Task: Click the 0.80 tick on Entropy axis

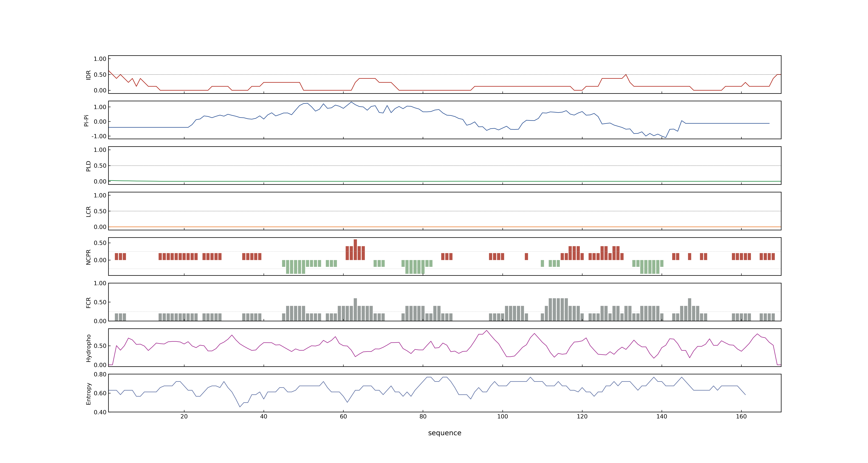Action: point(100,374)
